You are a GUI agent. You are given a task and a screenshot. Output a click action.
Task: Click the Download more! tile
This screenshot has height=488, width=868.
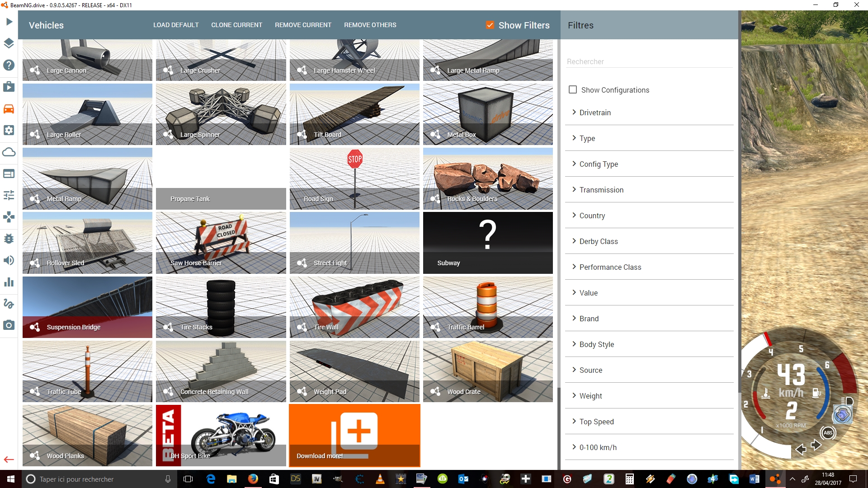pyautogui.click(x=354, y=435)
